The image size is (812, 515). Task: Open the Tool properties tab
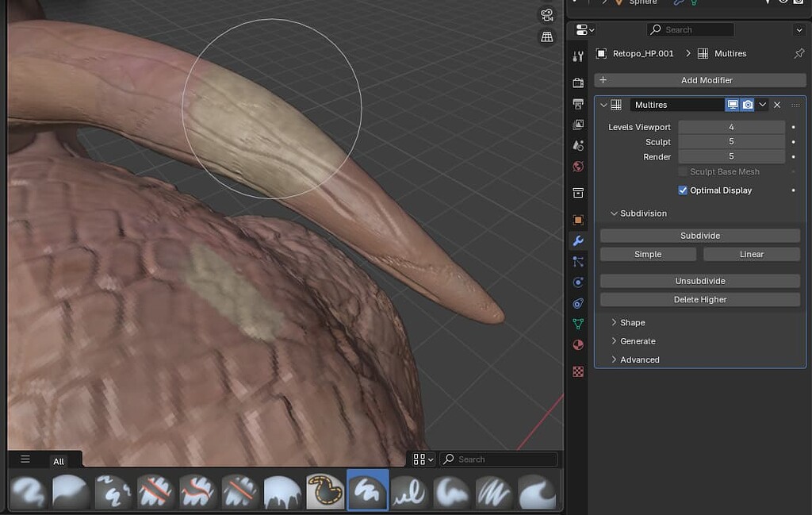point(578,56)
